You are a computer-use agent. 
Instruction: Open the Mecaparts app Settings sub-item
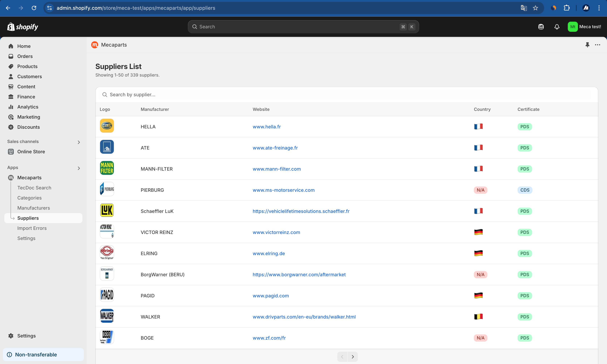coord(26,238)
